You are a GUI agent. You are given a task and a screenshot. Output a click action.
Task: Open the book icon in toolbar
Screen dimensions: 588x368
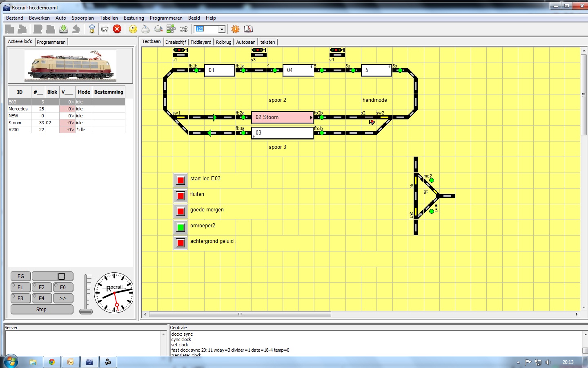[248, 29]
